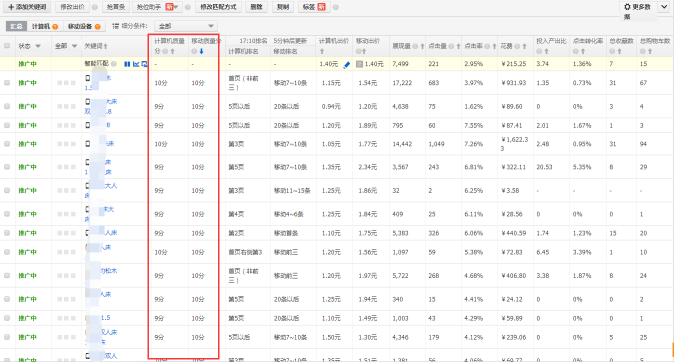Click the orange help badge on 移动设备 tab
This screenshot has height=362, width=674.
pos(98,27)
